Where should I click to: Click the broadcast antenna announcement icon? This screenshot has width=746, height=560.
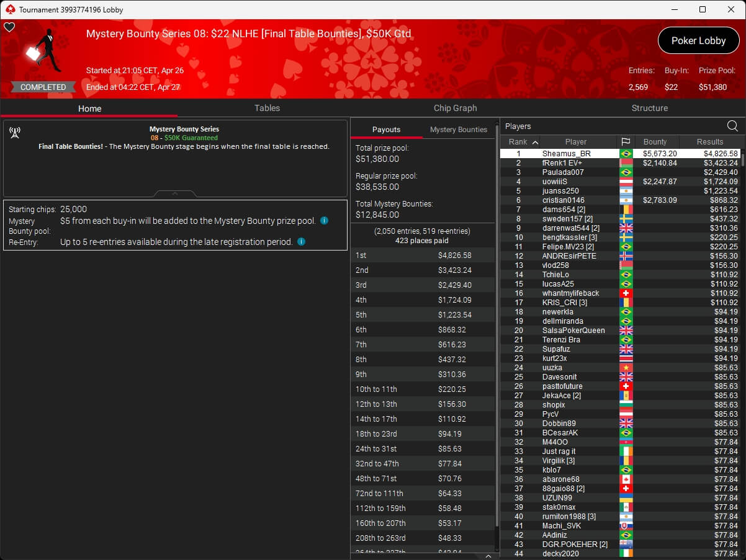(x=15, y=133)
